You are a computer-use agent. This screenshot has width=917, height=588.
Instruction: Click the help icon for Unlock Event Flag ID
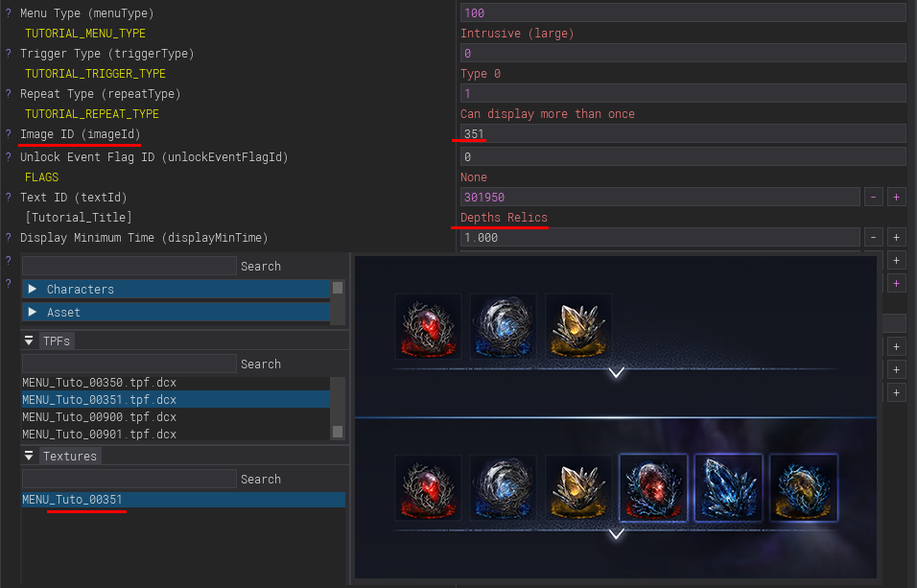click(x=9, y=156)
